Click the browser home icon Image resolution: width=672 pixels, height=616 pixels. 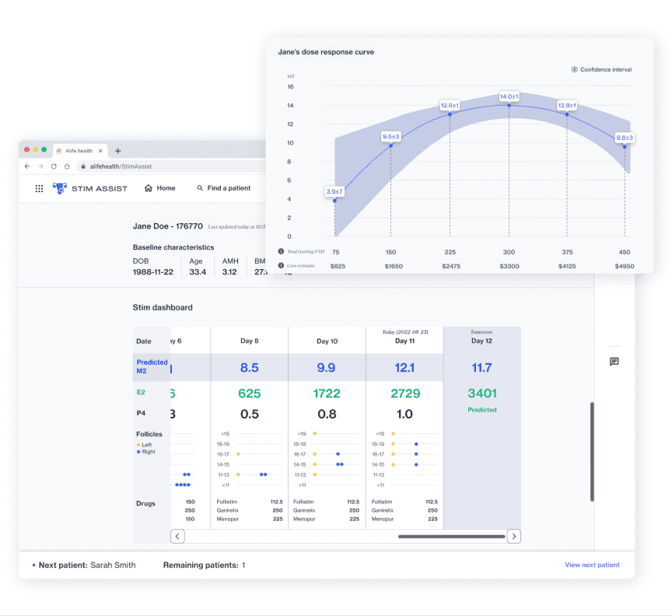67,166
